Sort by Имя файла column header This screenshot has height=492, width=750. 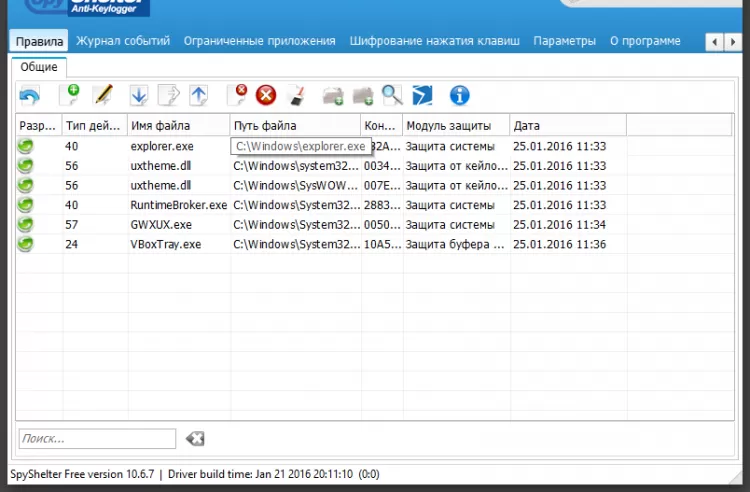pos(178,125)
